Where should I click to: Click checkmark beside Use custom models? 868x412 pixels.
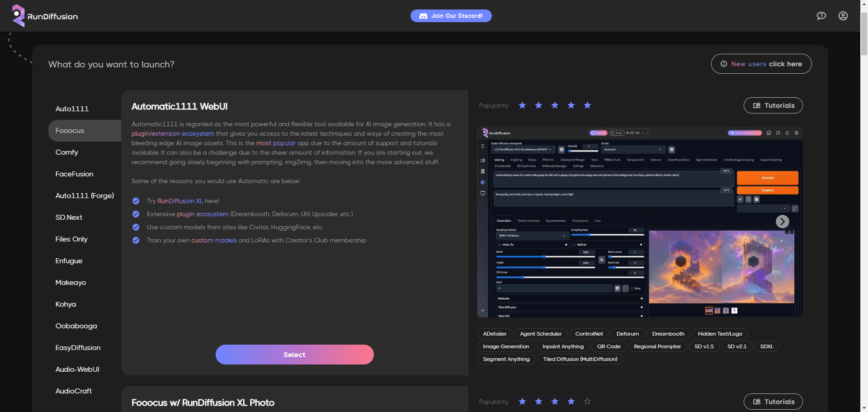[136, 227]
